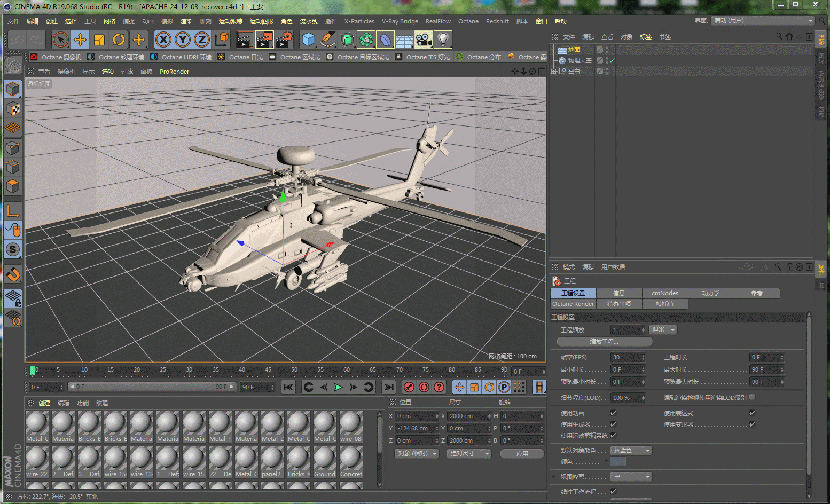Lock the X axis icon in toolbar
This screenshot has height=504, width=830.
point(163,39)
